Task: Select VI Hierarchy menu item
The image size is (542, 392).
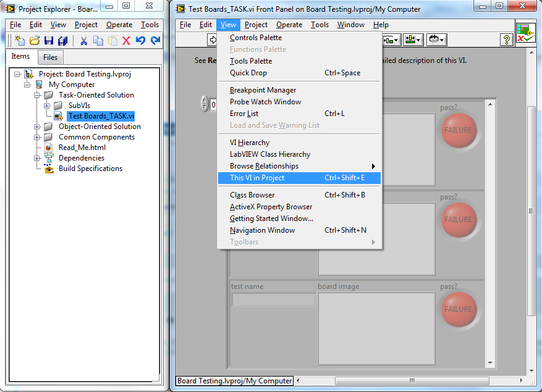Action: (x=299, y=143)
